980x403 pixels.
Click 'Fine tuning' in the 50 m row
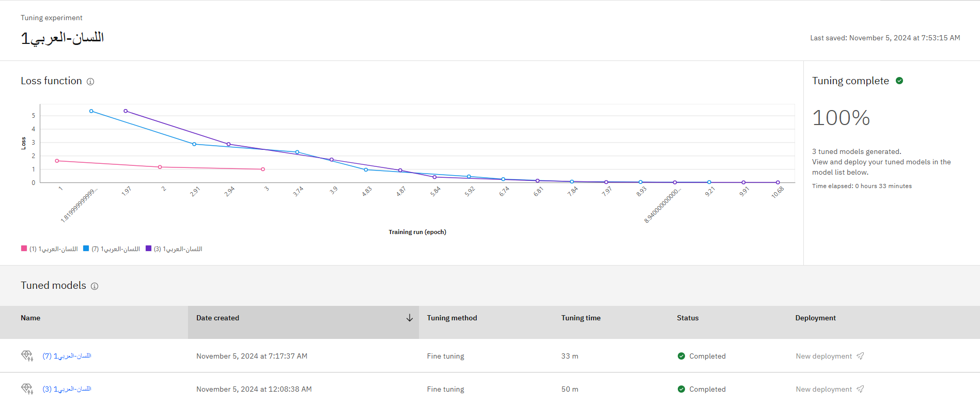point(445,389)
